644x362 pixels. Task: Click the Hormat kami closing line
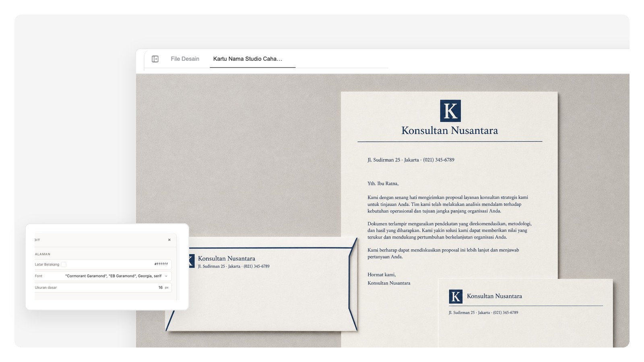click(x=382, y=275)
